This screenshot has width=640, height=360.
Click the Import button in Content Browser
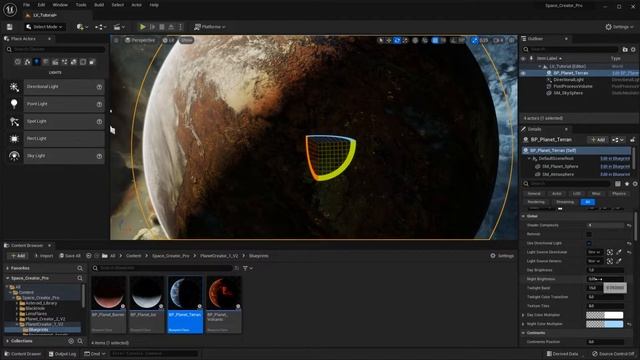44,256
